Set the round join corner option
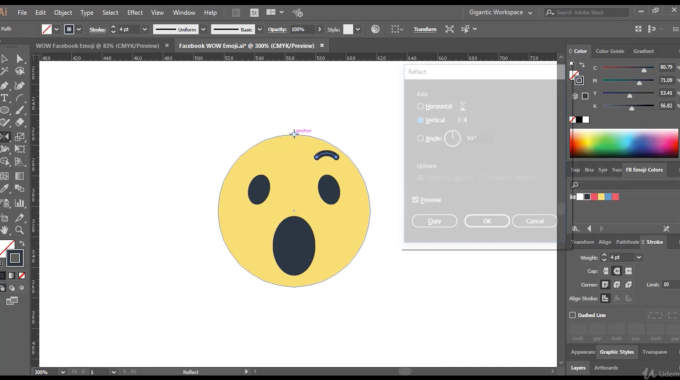The height and width of the screenshot is (380, 680). pyautogui.click(x=617, y=285)
